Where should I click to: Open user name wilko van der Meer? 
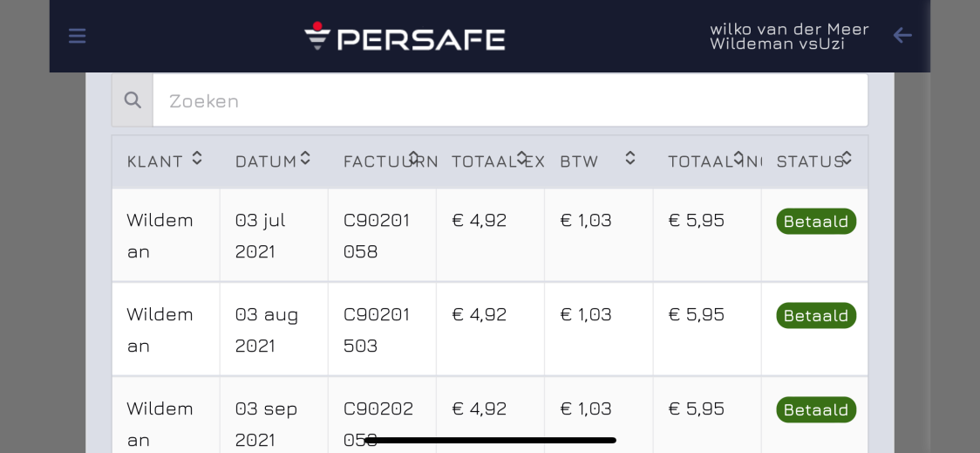click(789, 30)
